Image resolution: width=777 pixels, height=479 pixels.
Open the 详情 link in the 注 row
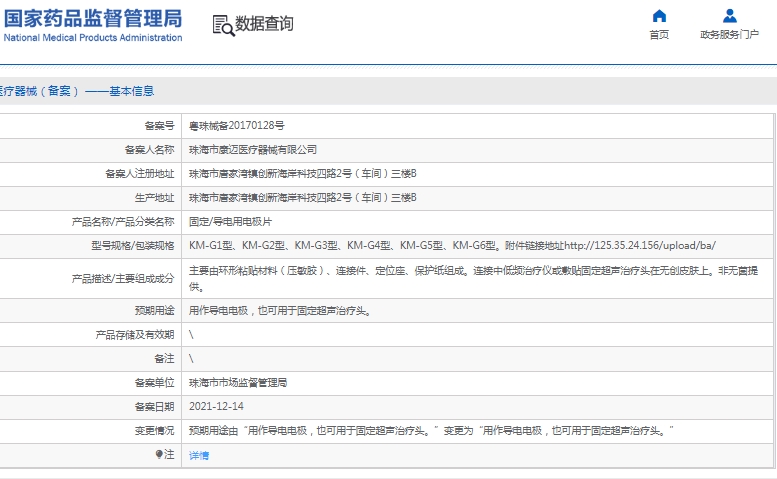[199, 455]
